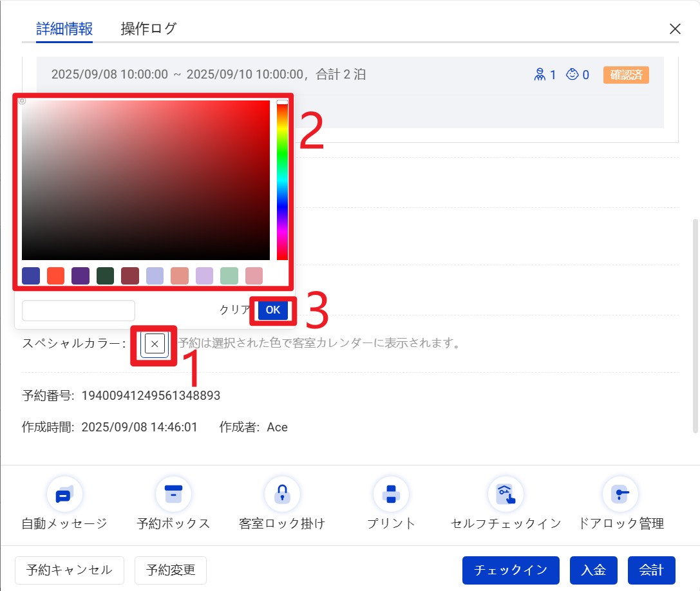This screenshot has height=591, width=700.
Task: Click the 会計 button
Action: [651, 570]
